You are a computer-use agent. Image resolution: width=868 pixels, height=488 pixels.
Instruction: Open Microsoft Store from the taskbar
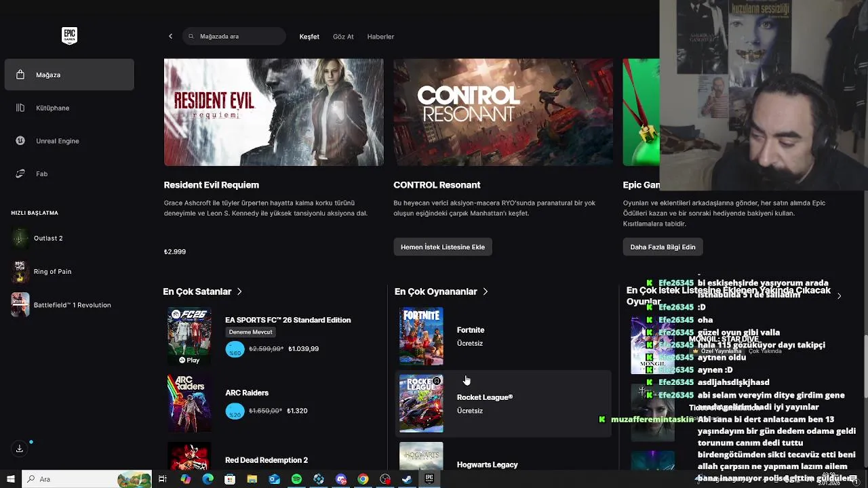pyautogui.click(x=230, y=479)
